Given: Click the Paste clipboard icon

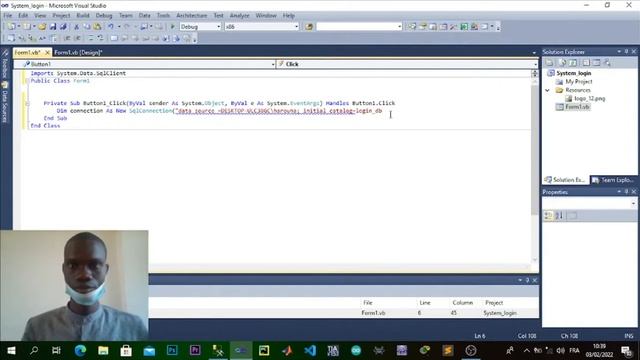Looking at the screenshot, I should point(97,27).
